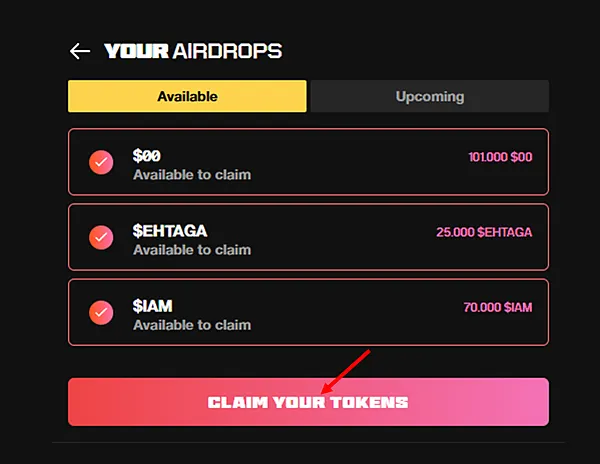
Task: Click "Available to claim" under $IAM
Action: [192, 325]
